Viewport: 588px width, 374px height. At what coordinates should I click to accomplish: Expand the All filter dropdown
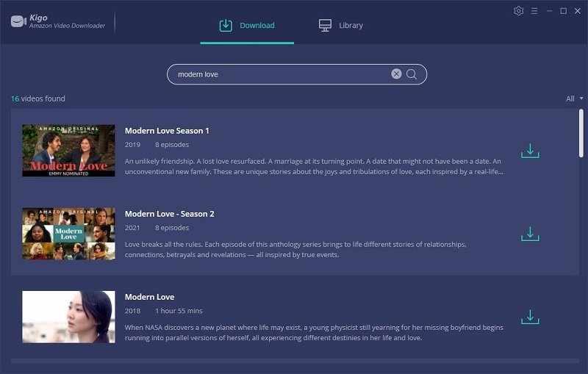574,98
